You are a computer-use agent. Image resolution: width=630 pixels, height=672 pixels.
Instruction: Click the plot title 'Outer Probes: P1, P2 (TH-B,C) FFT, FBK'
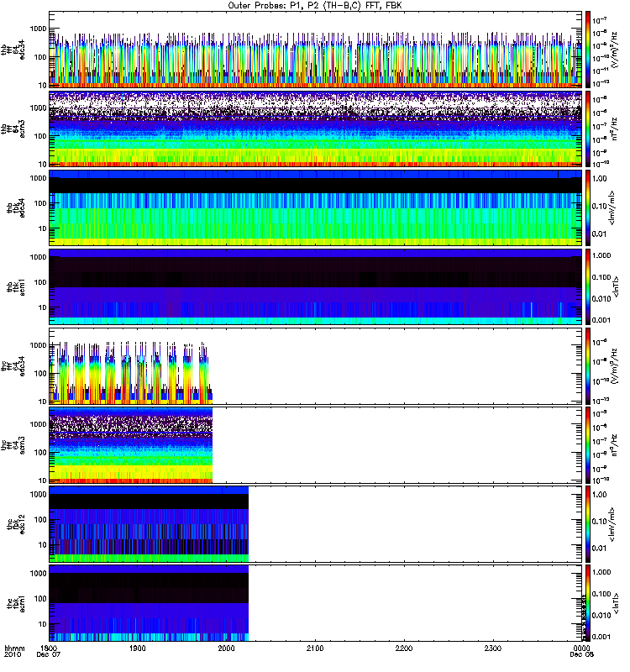[315, 6]
